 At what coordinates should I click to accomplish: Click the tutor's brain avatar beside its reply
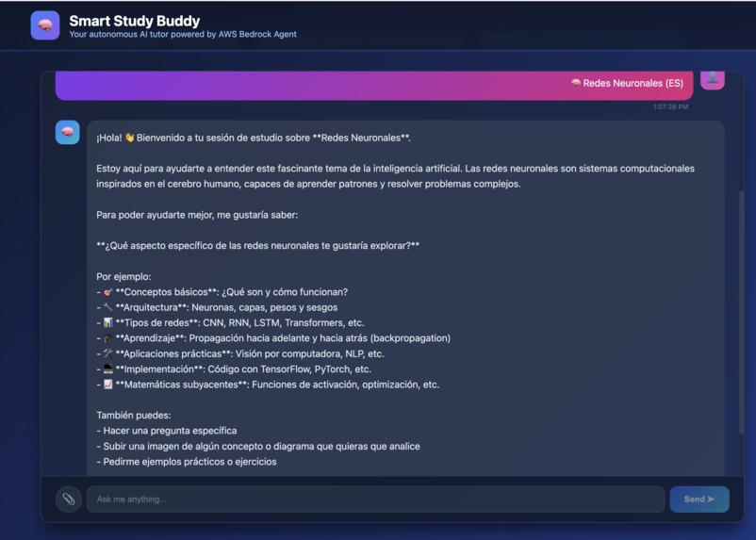point(68,132)
